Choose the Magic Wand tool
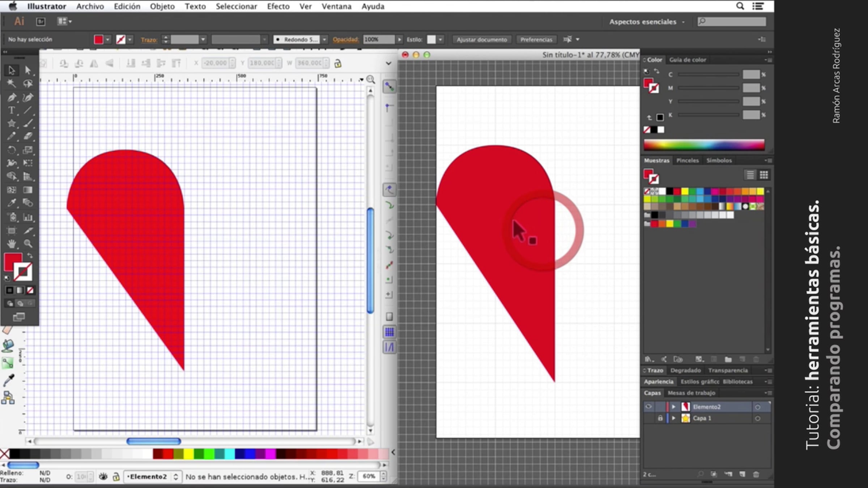868x488 pixels. tap(11, 84)
